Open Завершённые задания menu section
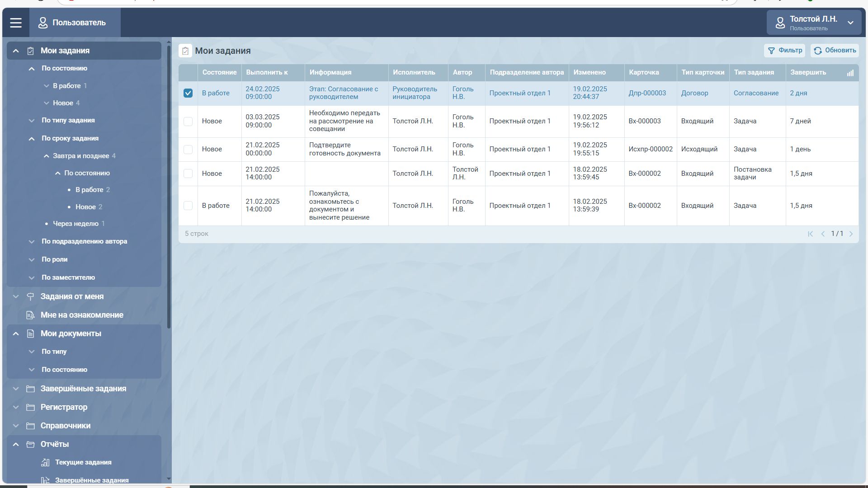Image resolution: width=868 pixels, height=488 pixels. coord(83,389)
